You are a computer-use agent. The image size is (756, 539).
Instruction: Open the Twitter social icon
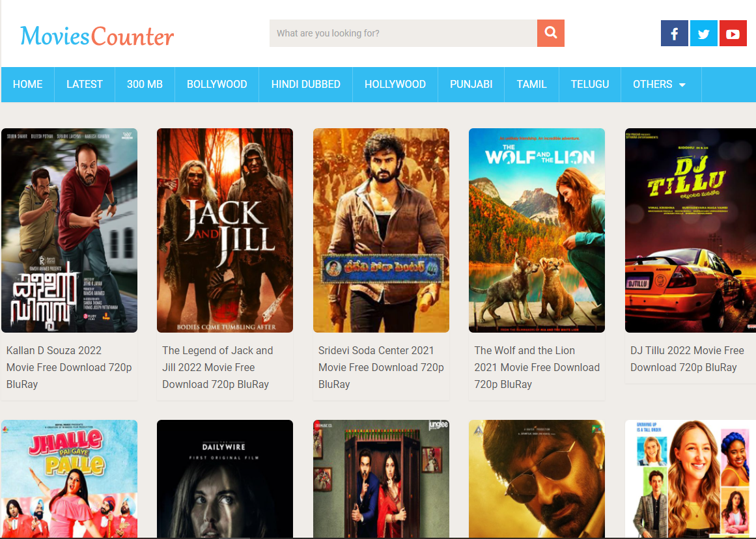click(703, 33)
